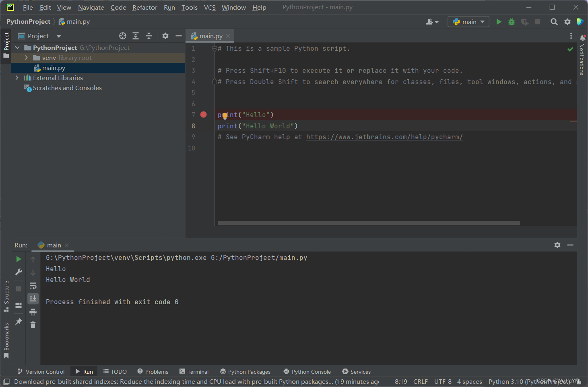
Task: Open the main run configuration dropdown
Action: point(468,22)
